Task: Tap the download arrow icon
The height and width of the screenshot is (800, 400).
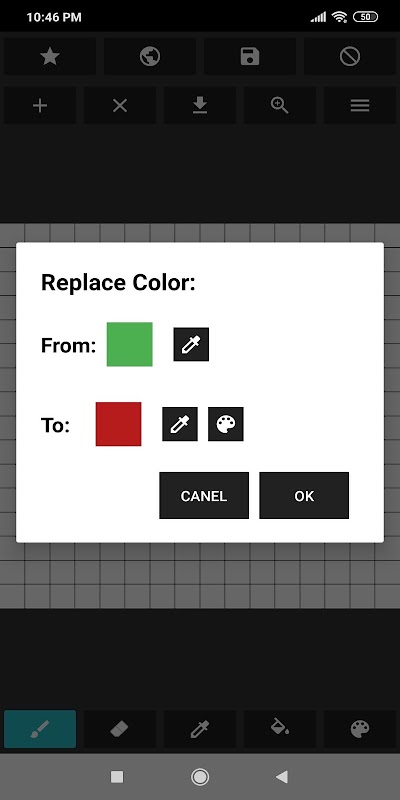Action: click(200, 106)
